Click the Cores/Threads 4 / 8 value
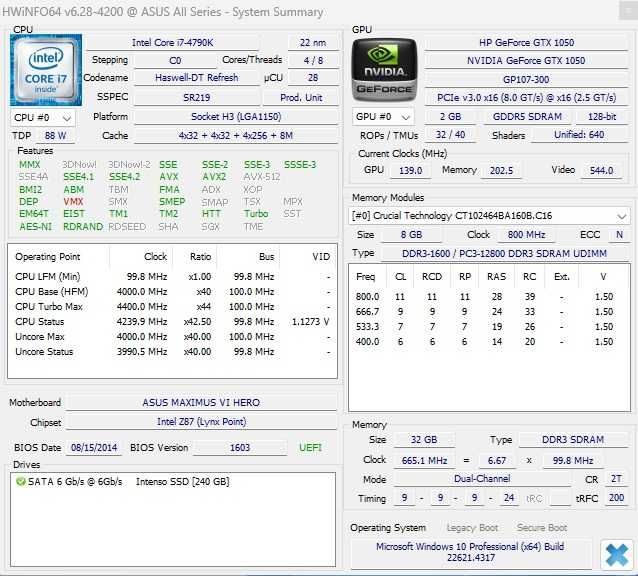Viewport: 638px width, 576px height. 313,61
